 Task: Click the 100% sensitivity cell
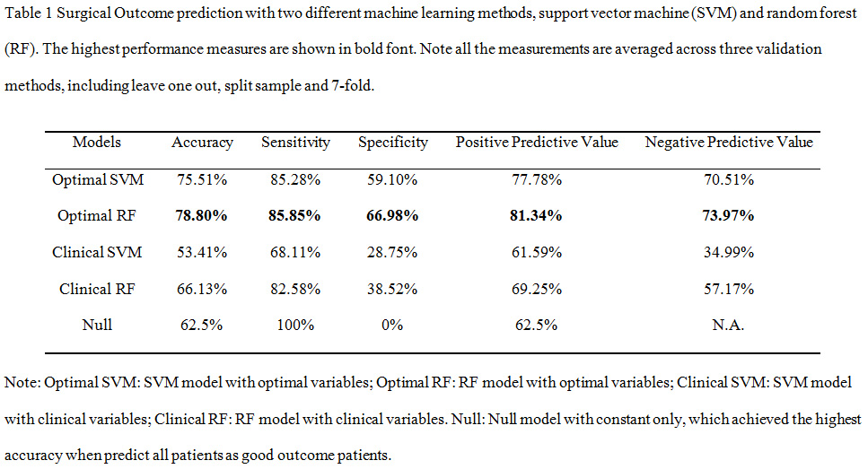[x=295, y=324]
